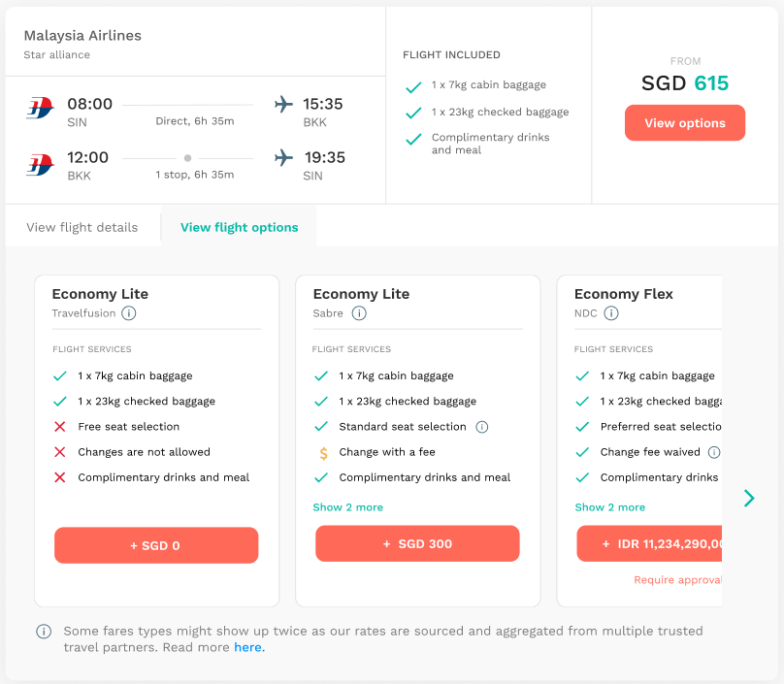
Task: Expand Show 2 more under Sabre fare
Action: click(x=347, y=507)
